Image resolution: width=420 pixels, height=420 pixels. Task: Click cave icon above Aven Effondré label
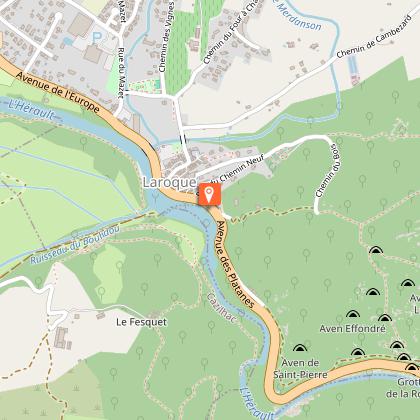(352, 314)
